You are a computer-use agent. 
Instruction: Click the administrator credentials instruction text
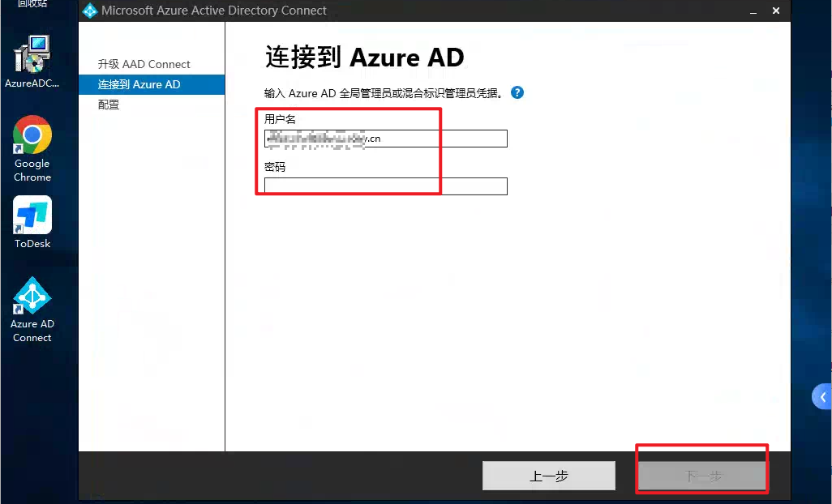(384, 93)
